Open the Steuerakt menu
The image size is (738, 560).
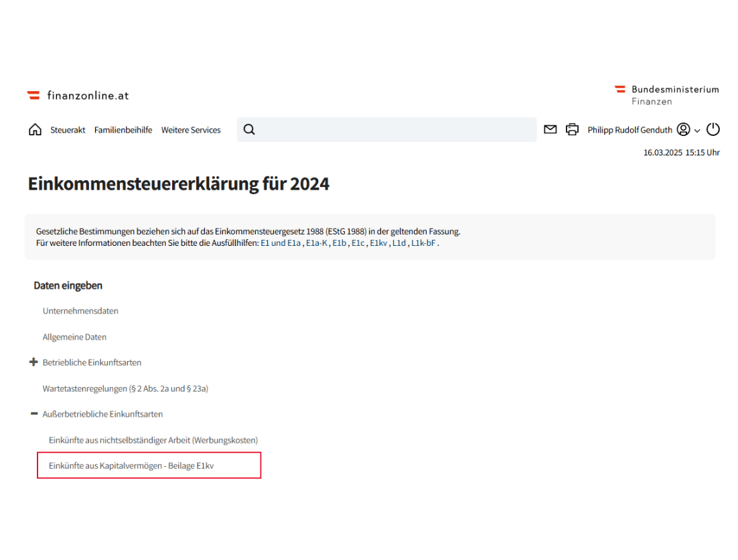pos(68,130)
